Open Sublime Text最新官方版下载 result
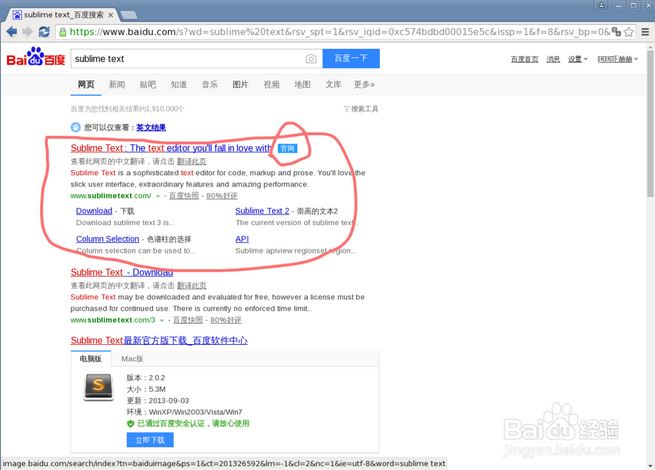 coord(159,340)
